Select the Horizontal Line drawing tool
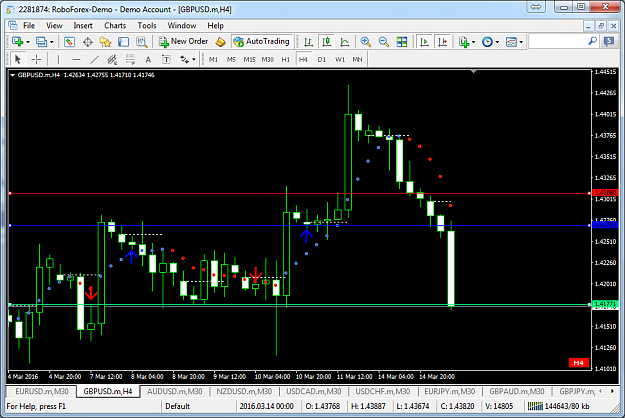The width and height of the screenshot is (625, 418). [x=77, y=59]
